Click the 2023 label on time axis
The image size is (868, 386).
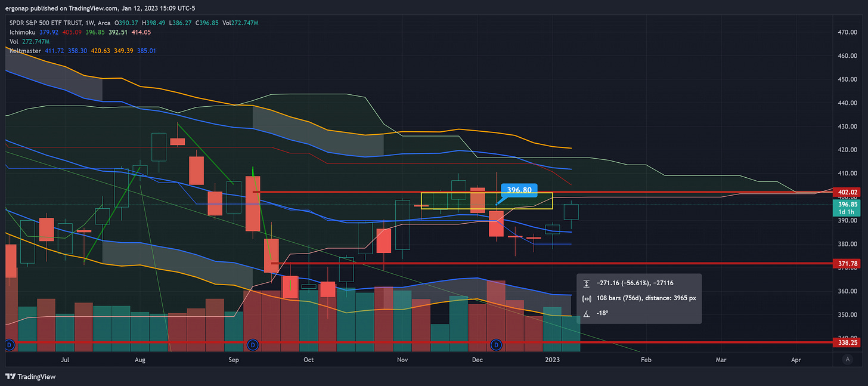(553, 360)
